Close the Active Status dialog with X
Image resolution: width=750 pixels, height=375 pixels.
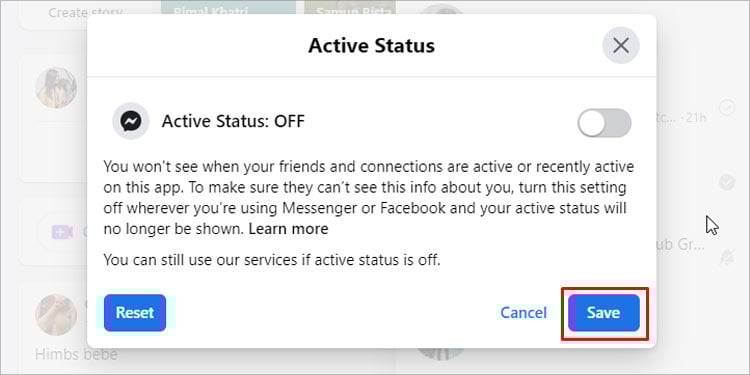point(621,45)
